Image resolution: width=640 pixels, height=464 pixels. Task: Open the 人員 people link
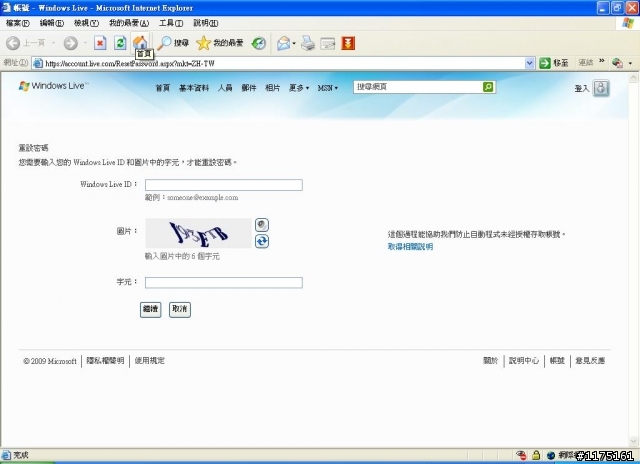tap(225, 88)
